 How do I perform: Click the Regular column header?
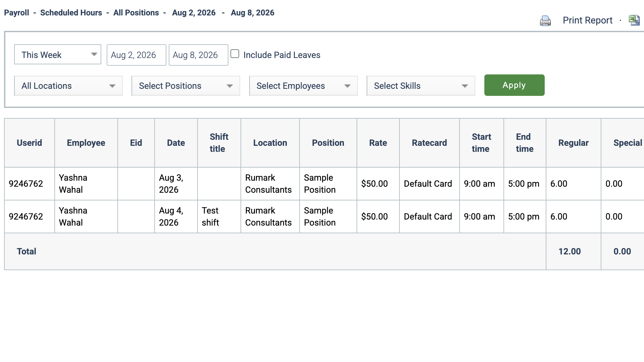[573, 143]
